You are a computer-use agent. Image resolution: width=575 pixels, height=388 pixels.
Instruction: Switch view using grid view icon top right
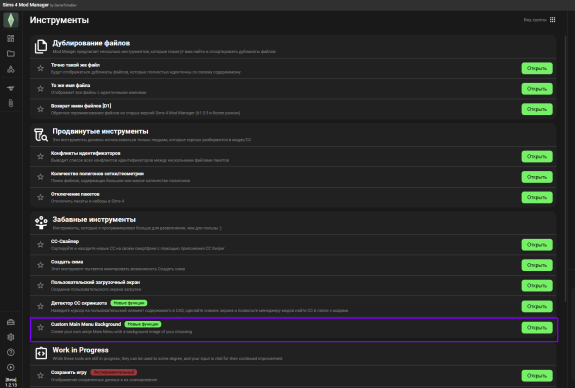coord(552,20)
